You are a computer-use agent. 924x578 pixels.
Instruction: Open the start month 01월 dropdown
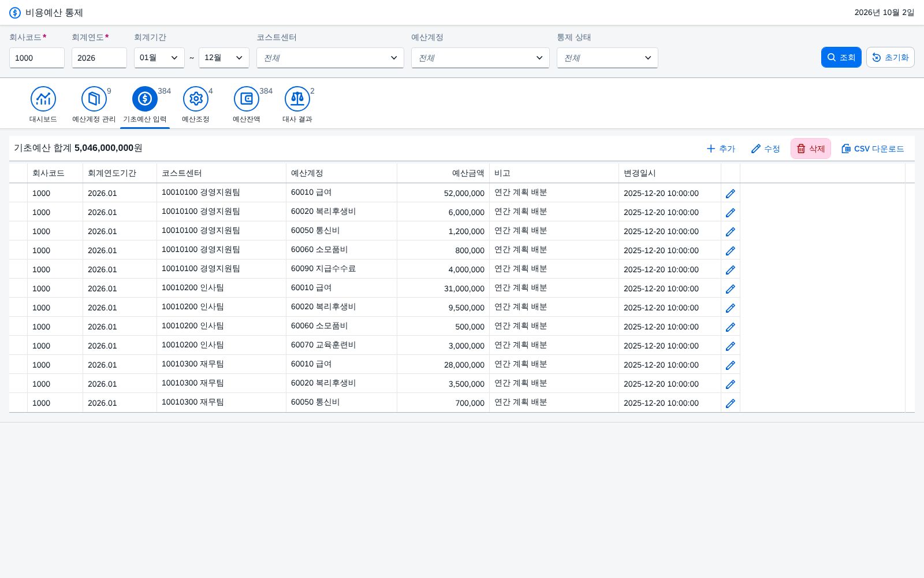(x=159, y=58)
